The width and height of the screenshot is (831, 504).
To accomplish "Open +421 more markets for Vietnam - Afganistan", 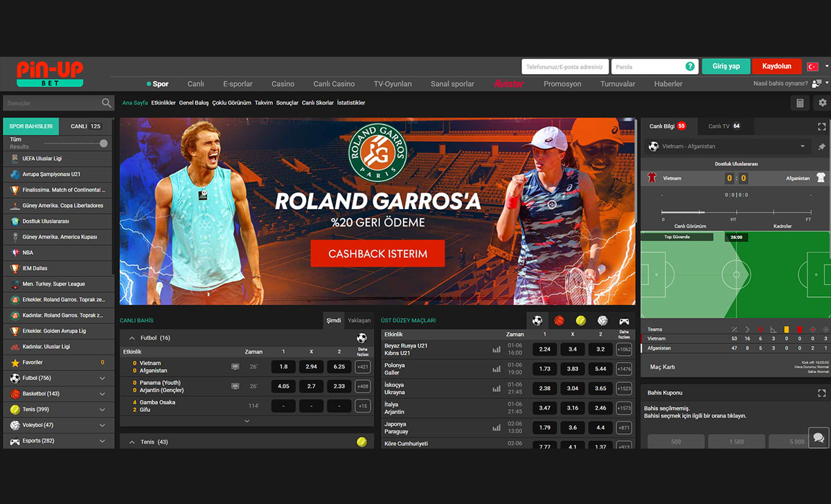I will coord(363,367).
